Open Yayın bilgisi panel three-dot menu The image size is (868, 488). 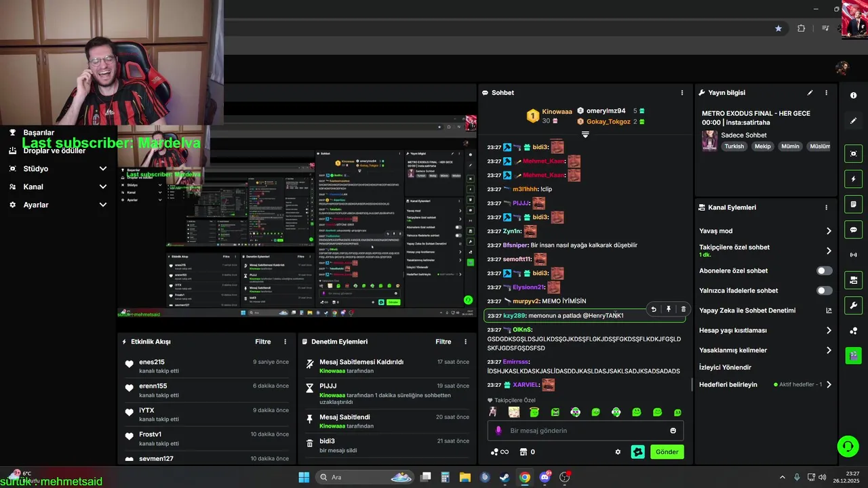point(826,93)
